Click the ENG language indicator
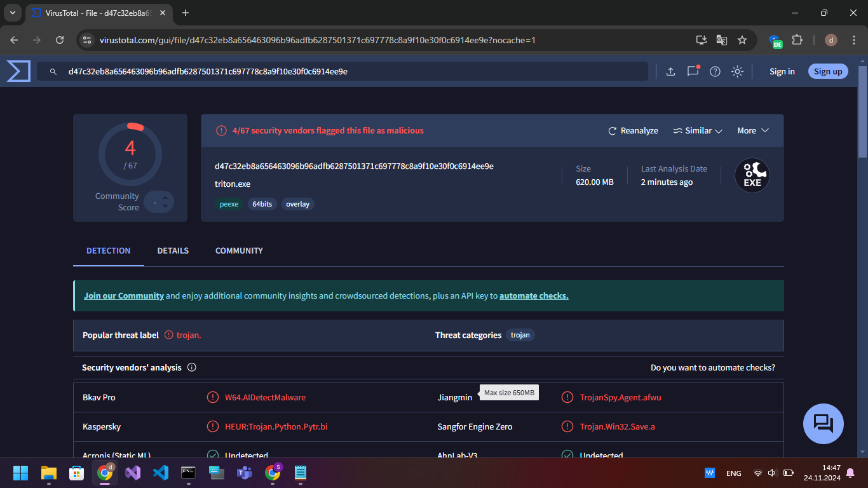 (x=734, y=473)
